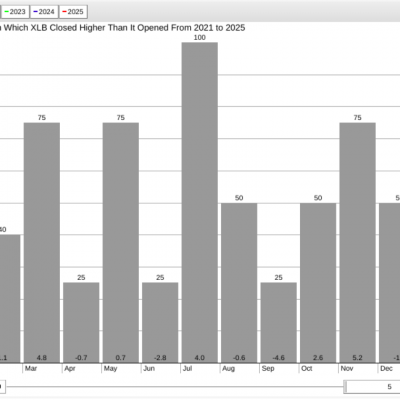Select the October bar labeled 50

[318, 283]
